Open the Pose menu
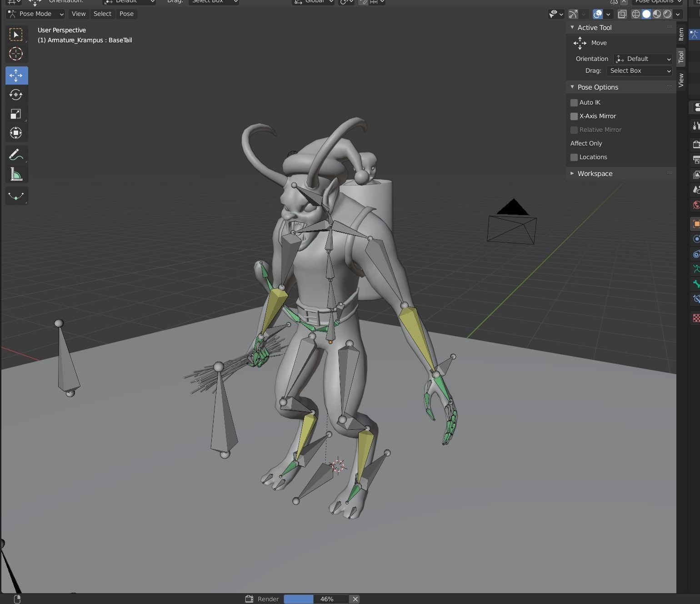700x604 pixels. pos(126,14)
